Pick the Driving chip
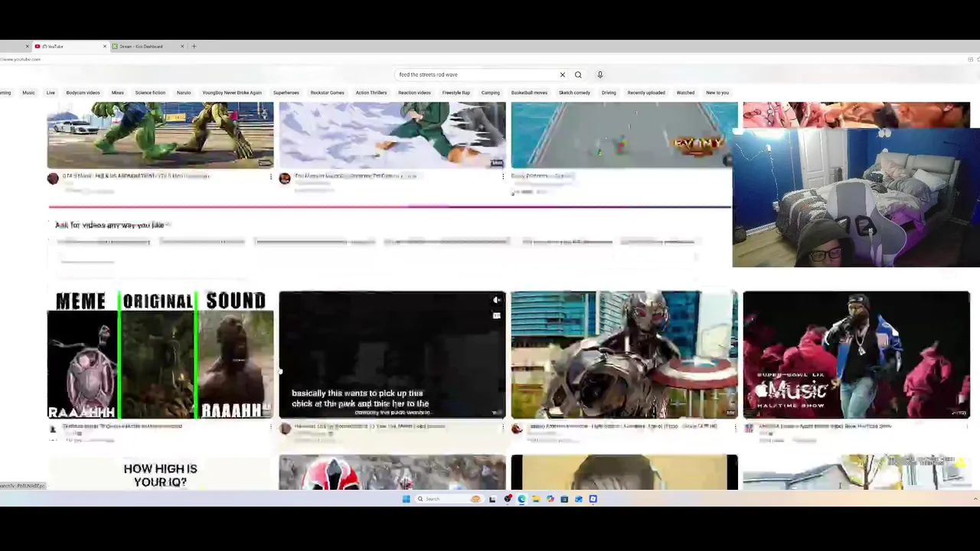Screen dimensions: 980x551 [609, 93]
